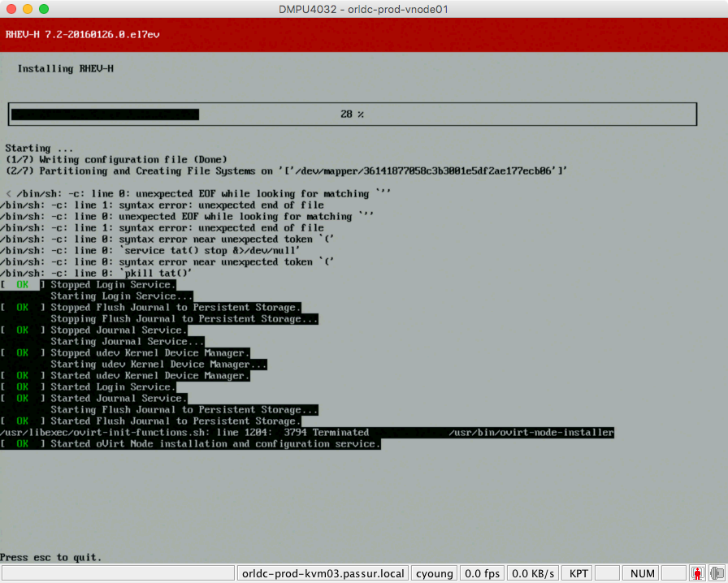Click the 'Installing RHEV-H' heading

pos(65,69)
